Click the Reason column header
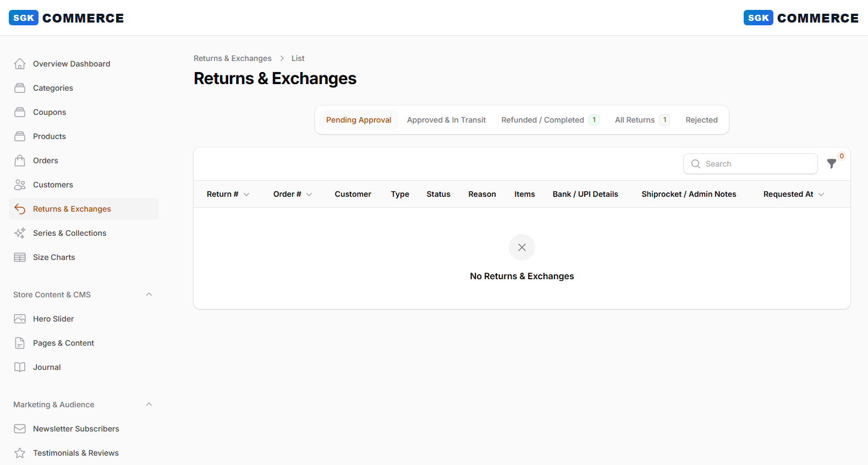The image size is (868, 465). [x=482, y=194]
